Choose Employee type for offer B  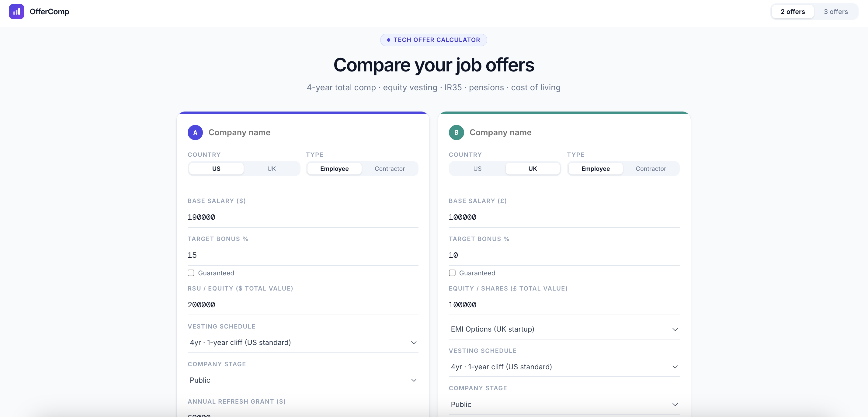(x=595, y=168)
